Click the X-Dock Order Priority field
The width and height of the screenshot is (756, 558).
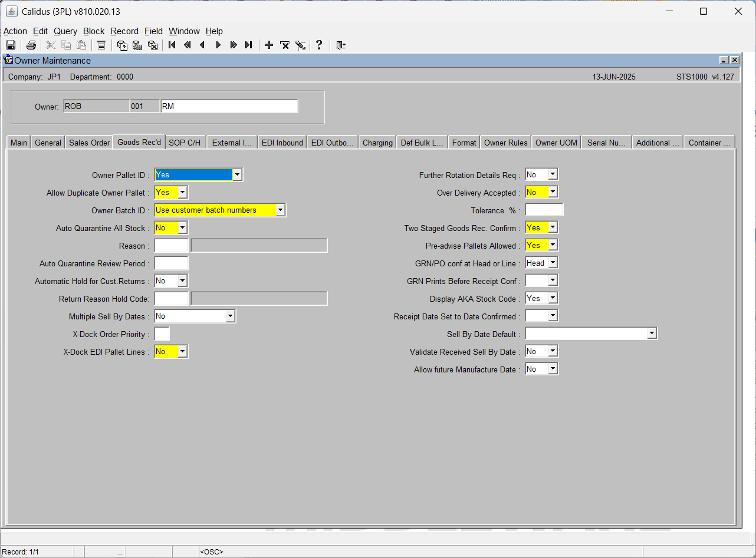coord(162,334)
